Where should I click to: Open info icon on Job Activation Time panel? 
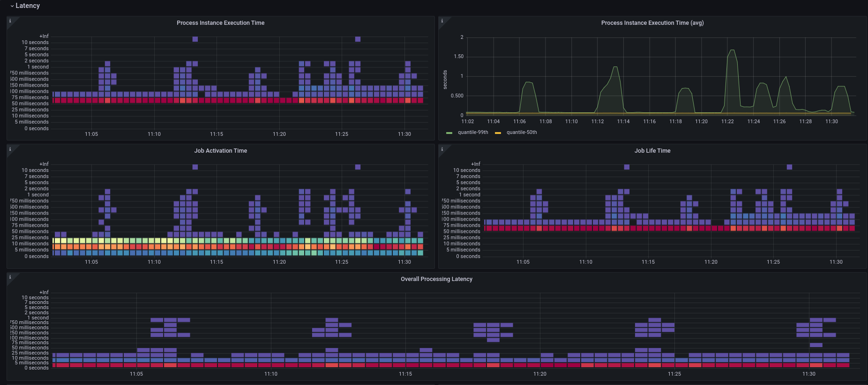click(10, 149)
